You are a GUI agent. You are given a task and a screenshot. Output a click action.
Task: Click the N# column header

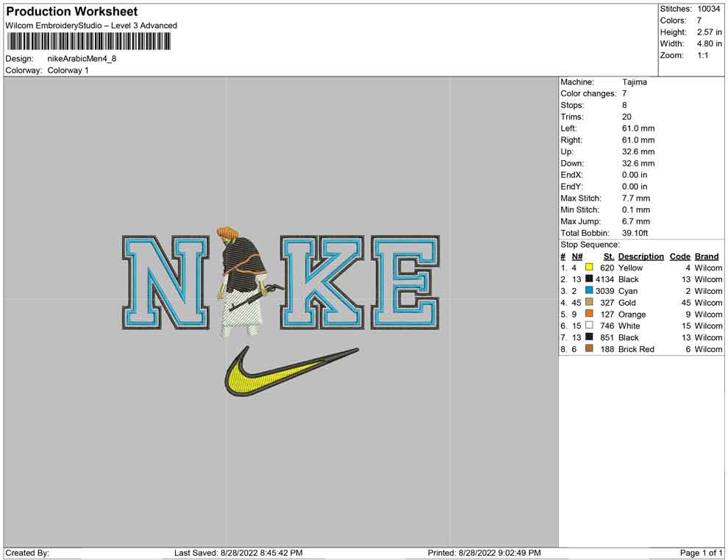[577, 256]
